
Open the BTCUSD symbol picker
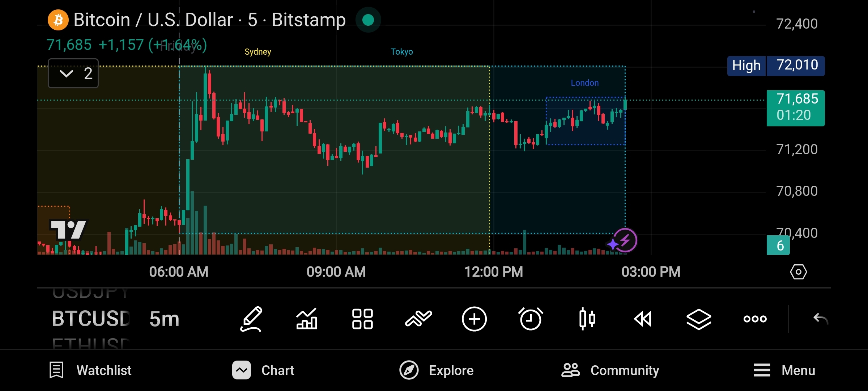click(x=91, y=319)
